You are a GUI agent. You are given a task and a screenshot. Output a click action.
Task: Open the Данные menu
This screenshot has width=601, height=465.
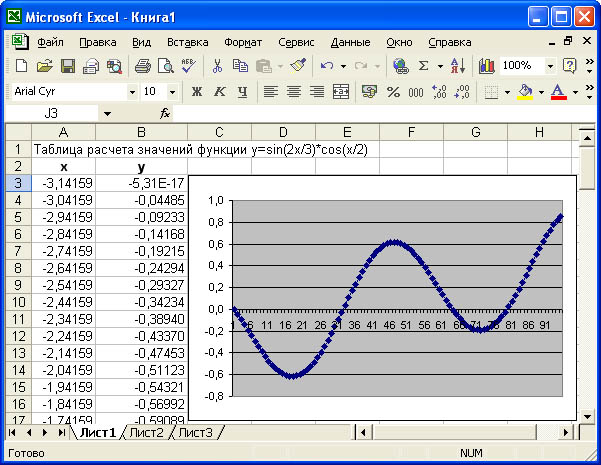pyautogui.click(x=350, y=42)
